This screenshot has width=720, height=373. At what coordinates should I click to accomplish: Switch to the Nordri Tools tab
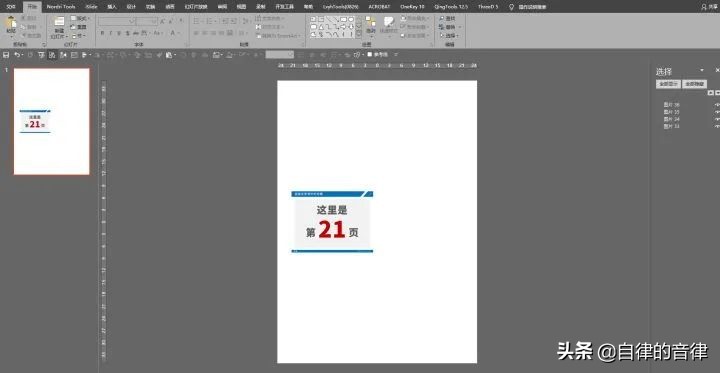coord(61,7)
